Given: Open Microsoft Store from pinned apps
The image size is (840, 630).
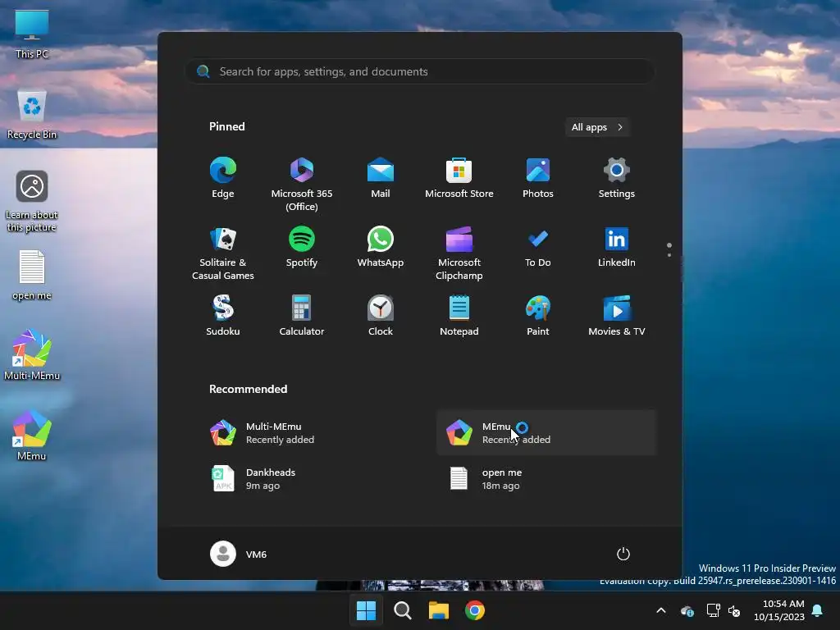Looking at the screenshot, I should (x=459, y=178).
